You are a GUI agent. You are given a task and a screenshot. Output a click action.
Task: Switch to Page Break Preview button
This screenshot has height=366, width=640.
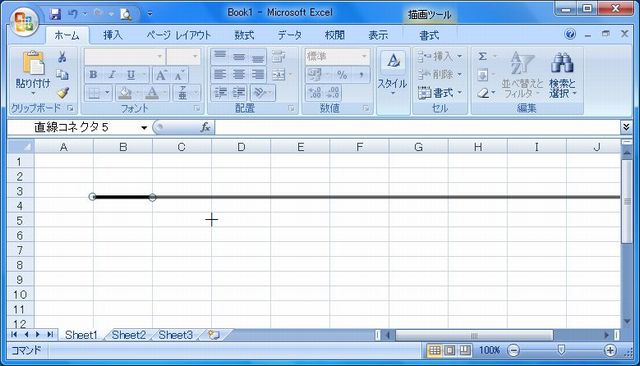pos(464,350)
